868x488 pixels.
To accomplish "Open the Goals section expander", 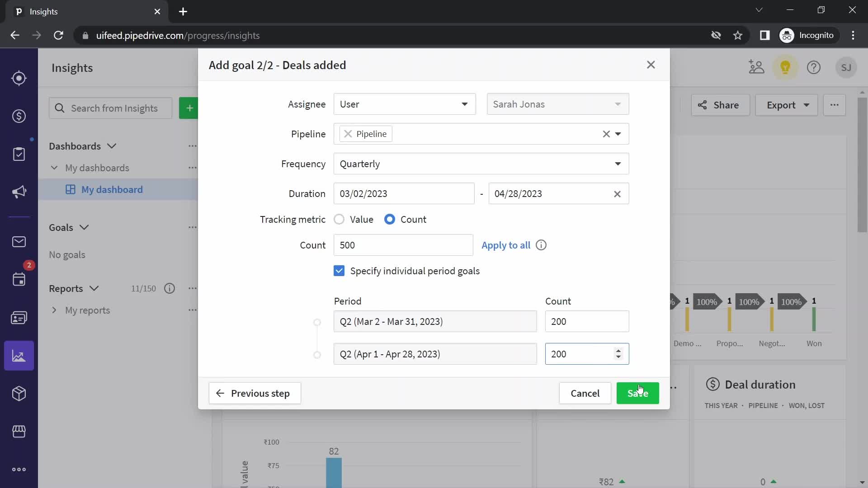I will [x=84, y=227].
